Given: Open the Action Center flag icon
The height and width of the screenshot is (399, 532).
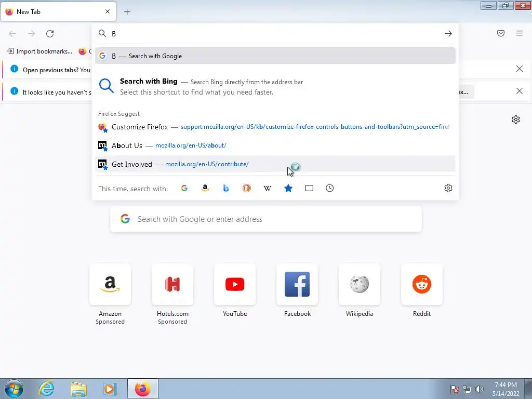Looking at the screenshot, I should click(x=455, y=389).
